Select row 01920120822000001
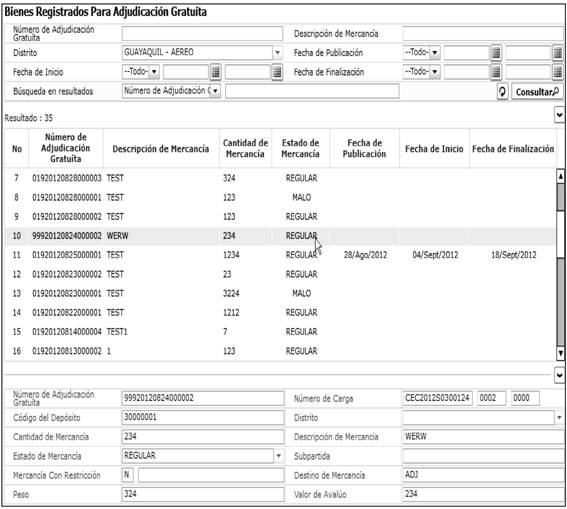This screenshot has height=509, width=567. (x=280, y=312)
